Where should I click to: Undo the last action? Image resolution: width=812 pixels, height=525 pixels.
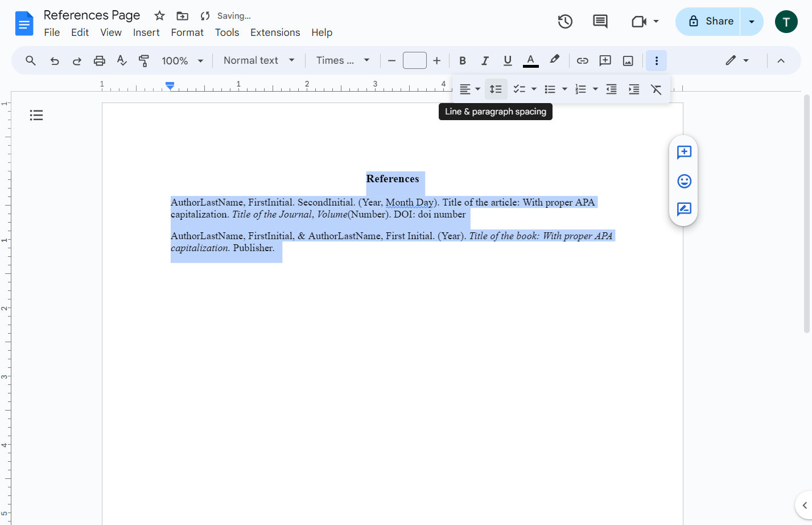tap(55, 60)
